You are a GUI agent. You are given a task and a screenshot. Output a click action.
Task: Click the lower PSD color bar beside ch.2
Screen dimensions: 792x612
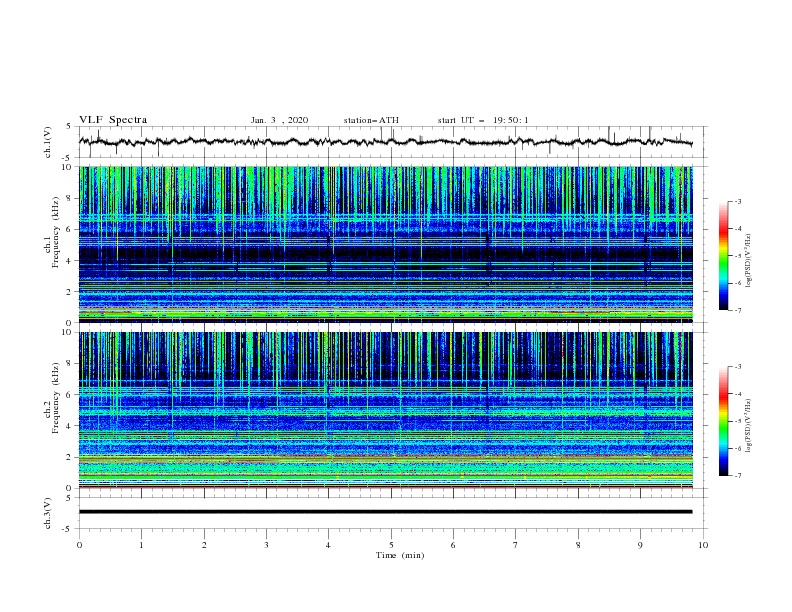click(723, 421)
